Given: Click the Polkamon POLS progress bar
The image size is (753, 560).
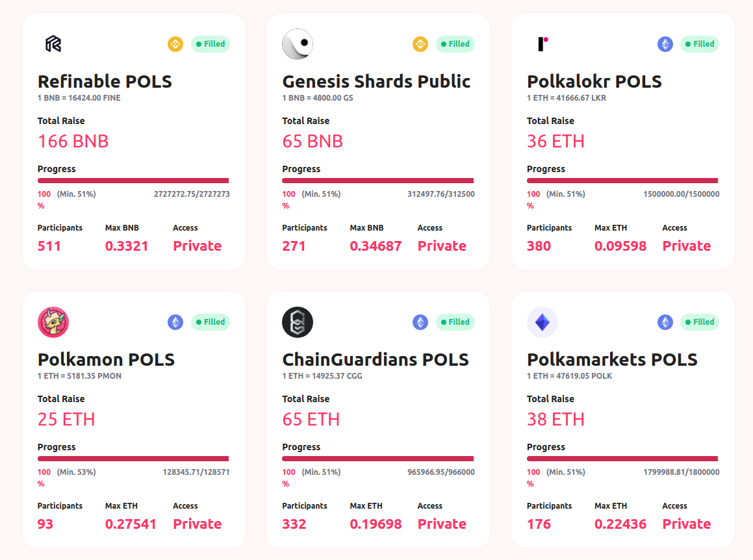Looking at the screenshot, I should pyautogui.click(x=133, y=459).
